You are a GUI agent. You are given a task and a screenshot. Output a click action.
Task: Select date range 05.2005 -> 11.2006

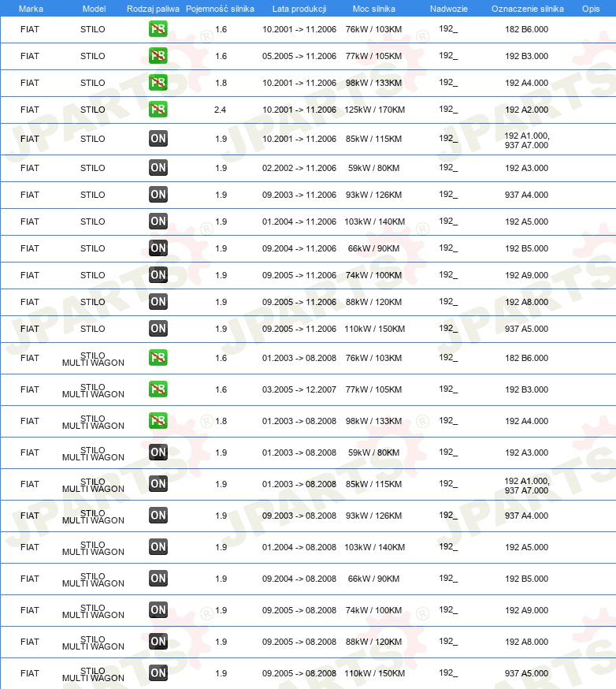(299, 56)
